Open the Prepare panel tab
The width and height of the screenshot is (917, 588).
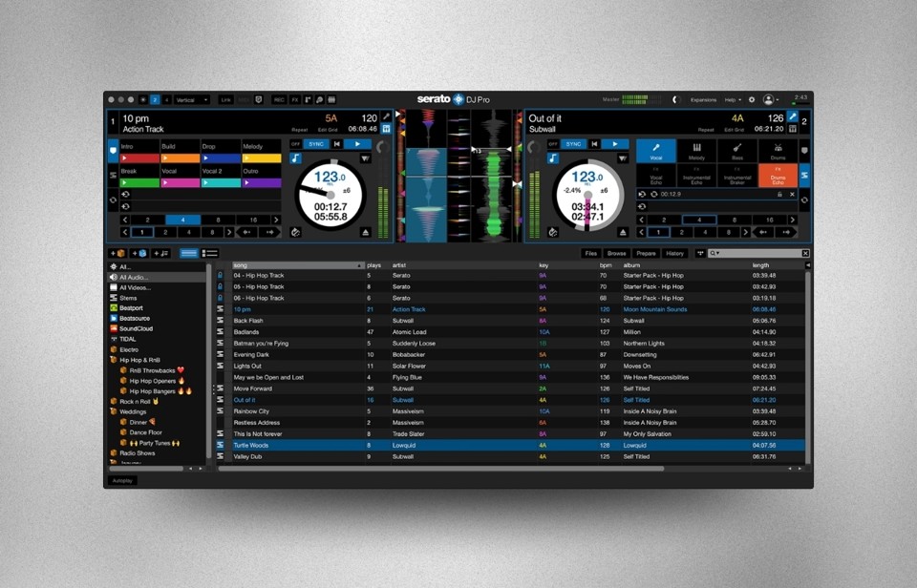click(x=646, y=253)
